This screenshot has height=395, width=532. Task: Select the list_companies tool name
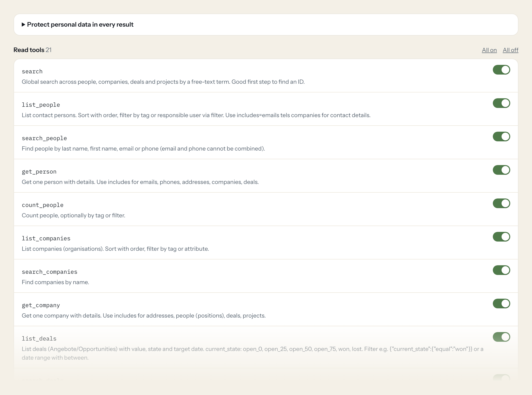pyautogui.click(x=46, y=238)
